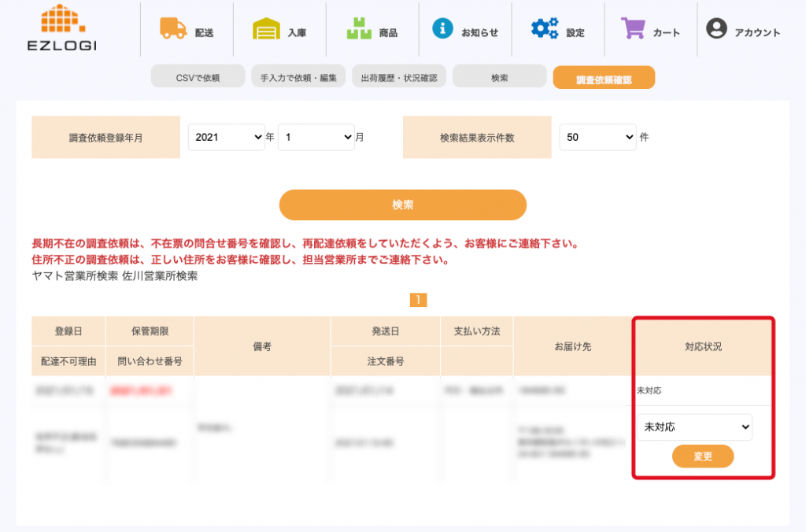The image size is (806, 532).
Task: Select the 商品 boxes icon
Action: [x=359, y=29]
